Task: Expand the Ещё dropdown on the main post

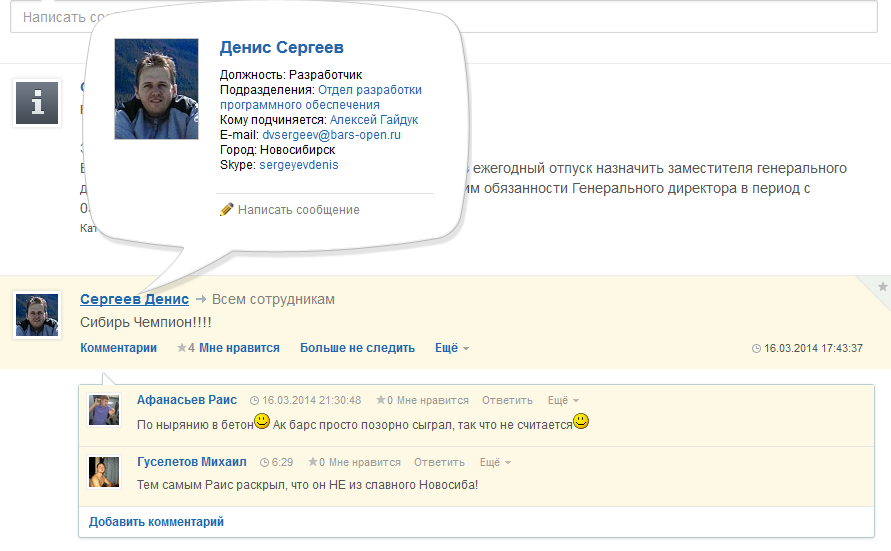Action: point(452,348)
